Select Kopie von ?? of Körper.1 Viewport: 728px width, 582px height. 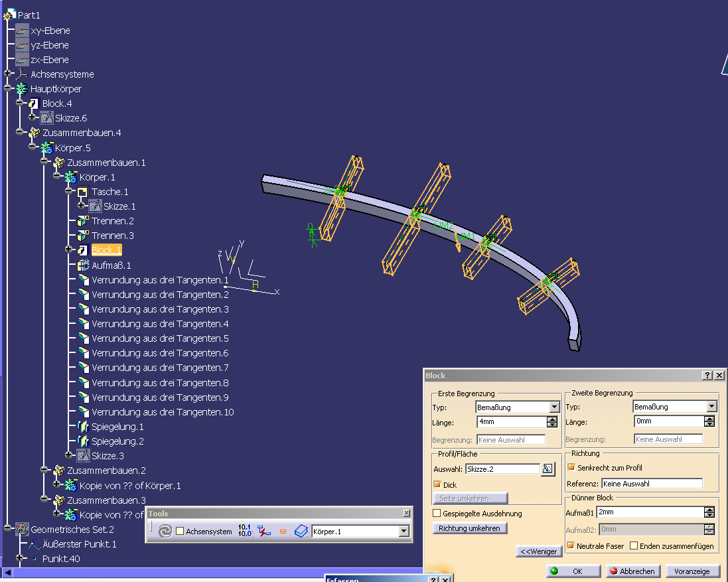pyautogui.click(x=130, y=486)
